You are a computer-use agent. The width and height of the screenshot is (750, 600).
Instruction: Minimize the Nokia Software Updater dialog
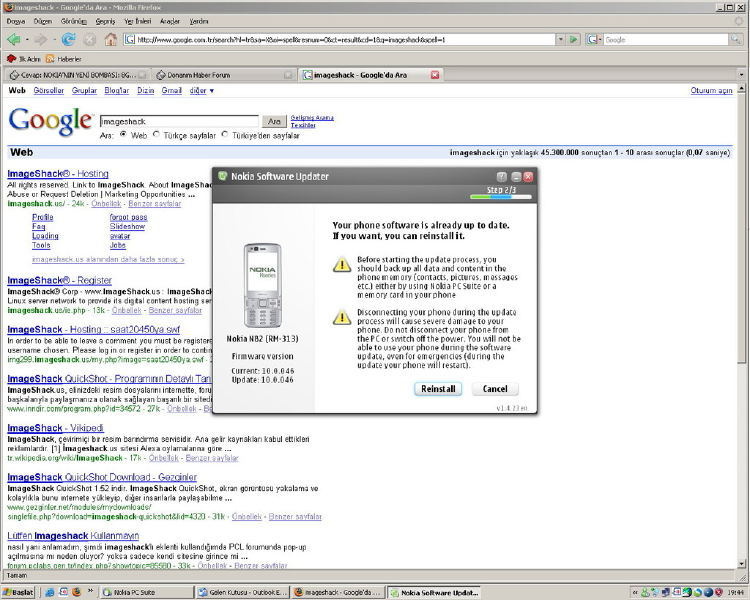(516, 177)
